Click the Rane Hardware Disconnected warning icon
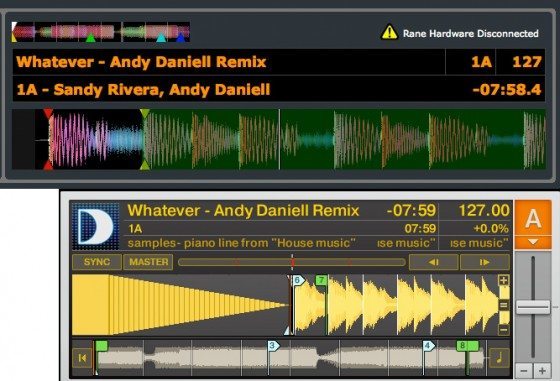Viewport: 560px width, 381px height. pyautogui.click(x=389, y=32)
